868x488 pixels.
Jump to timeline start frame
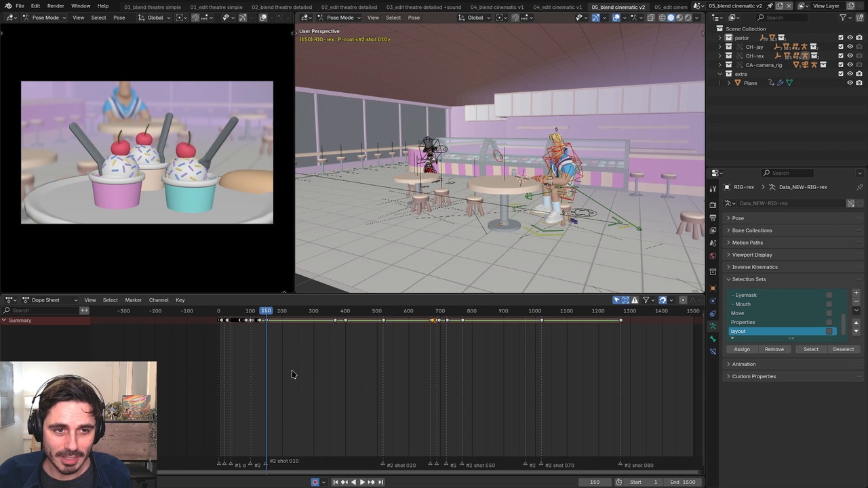(335, 482)
